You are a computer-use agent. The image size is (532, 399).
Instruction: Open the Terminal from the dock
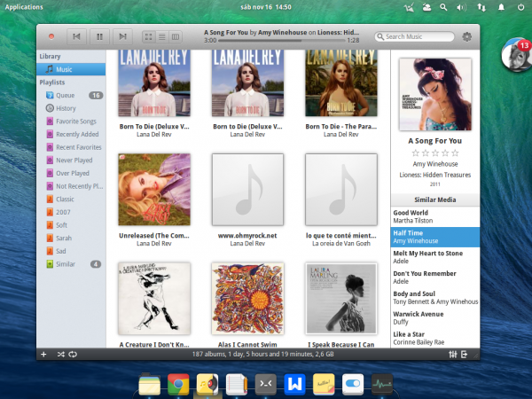266,385
